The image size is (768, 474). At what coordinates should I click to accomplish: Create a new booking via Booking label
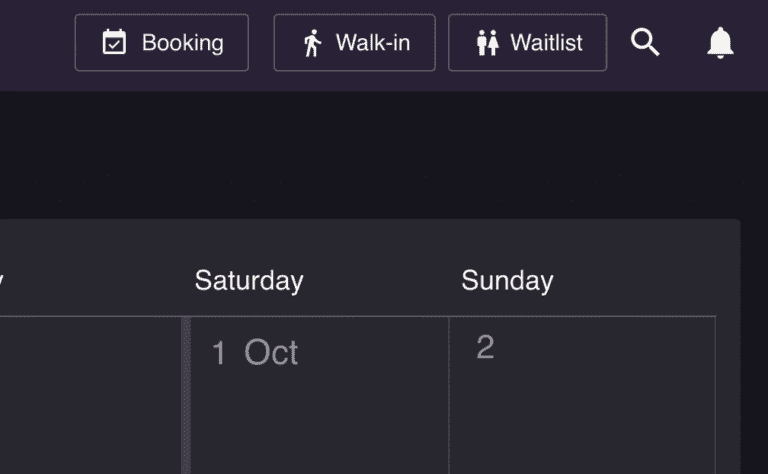click(x=182, y=43)
